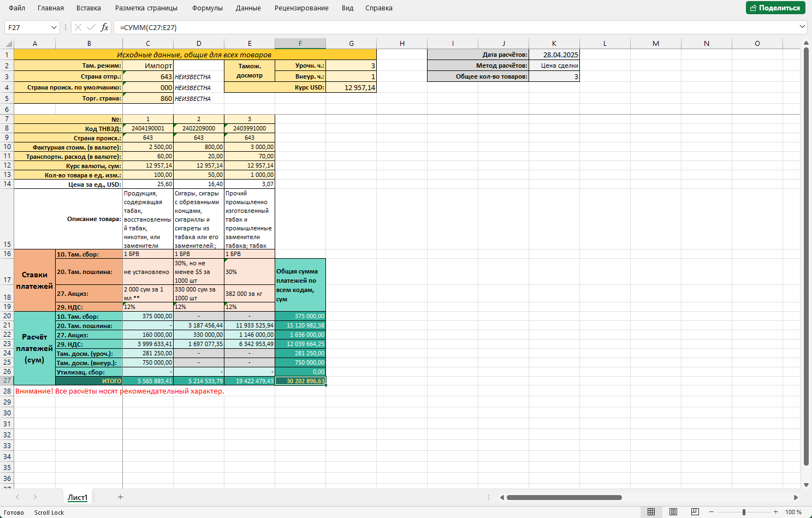The width and height of the screenshot is (812, 518).
Task: Select the cell containing Импорт
Action: pyautogui.click(x=148, y=66)
